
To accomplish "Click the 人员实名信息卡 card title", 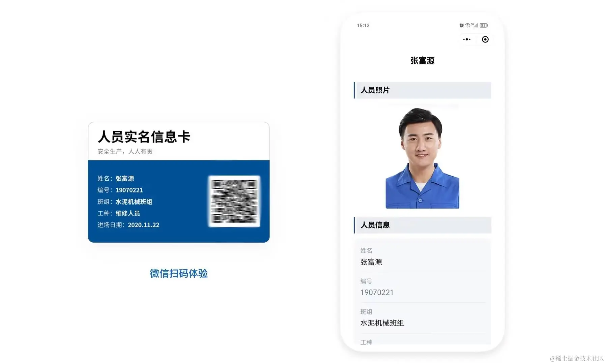I will [x=144, y=137].
